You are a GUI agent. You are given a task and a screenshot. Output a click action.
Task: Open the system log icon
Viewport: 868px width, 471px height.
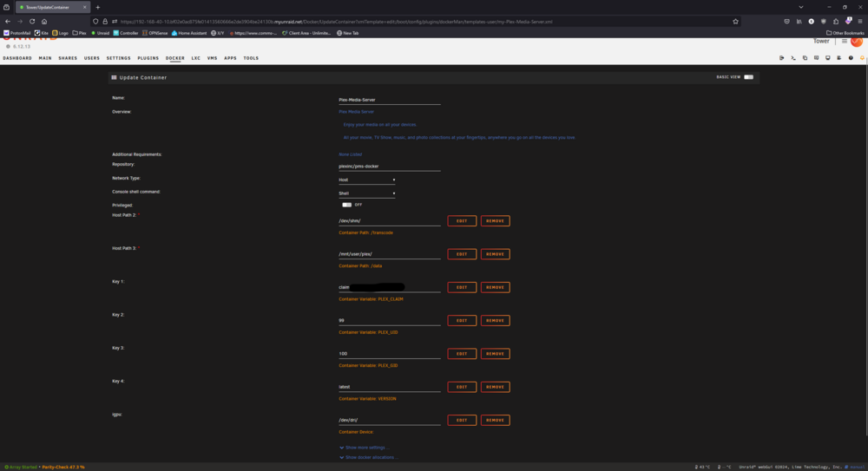[x=839, y=57]
